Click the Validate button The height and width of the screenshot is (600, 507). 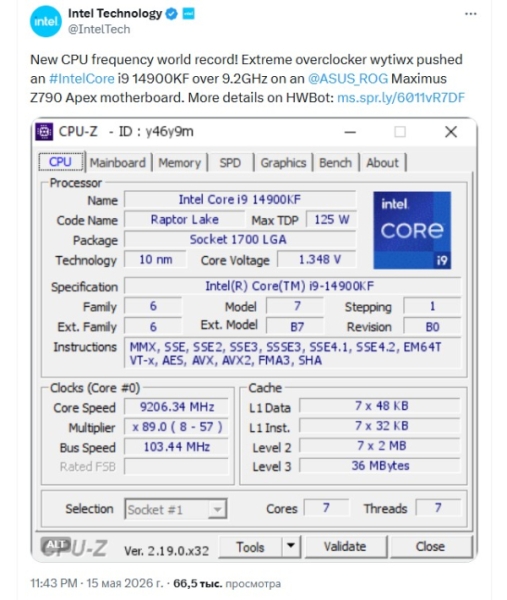click(345, 546)
